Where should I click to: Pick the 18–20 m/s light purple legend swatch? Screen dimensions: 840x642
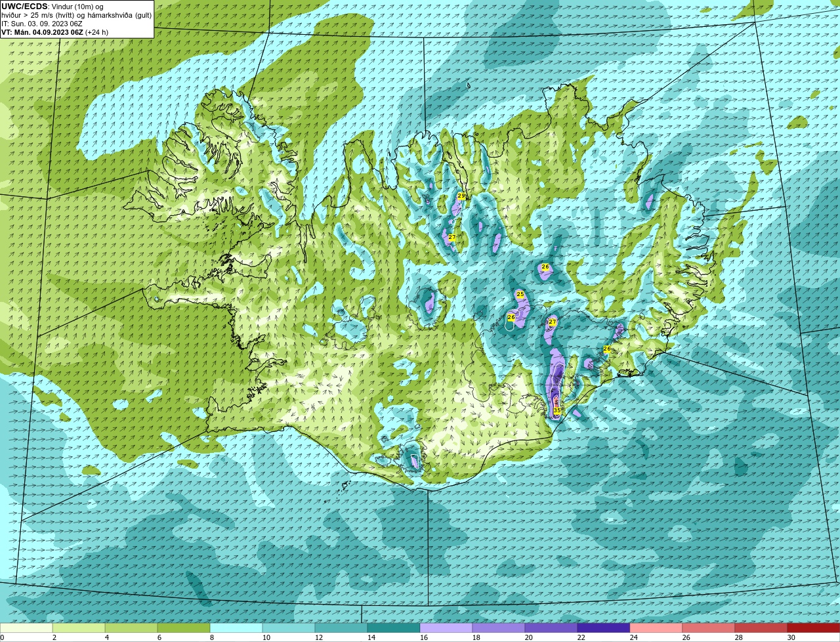pos(499,628)
